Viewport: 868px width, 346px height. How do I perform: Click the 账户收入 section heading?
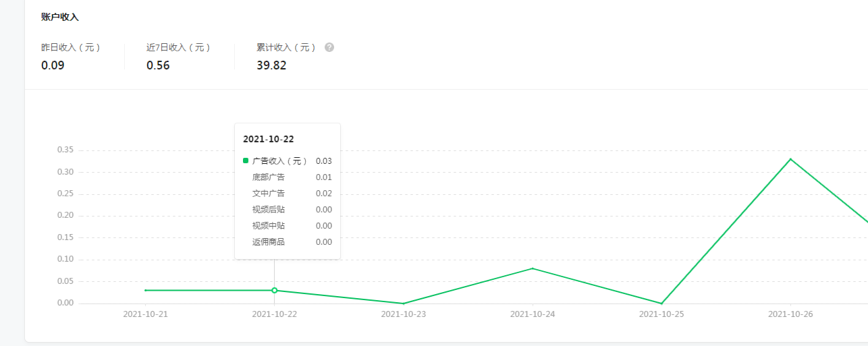tap(60, 17)
